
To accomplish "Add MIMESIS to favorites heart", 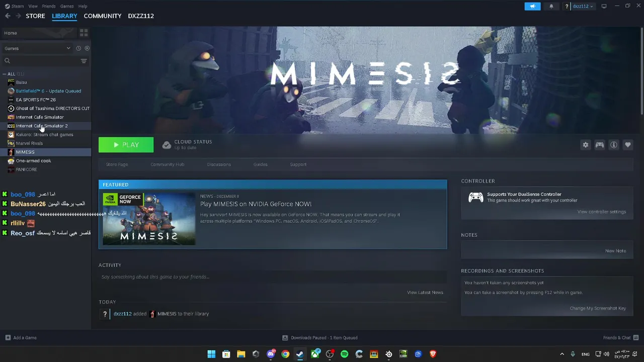I will tap(628, 145).
